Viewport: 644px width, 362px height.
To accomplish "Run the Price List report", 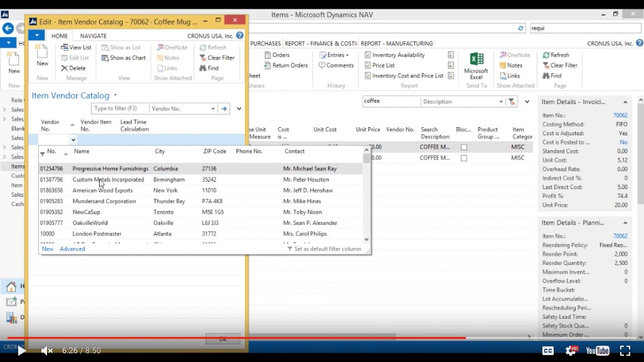I will 379,65.
